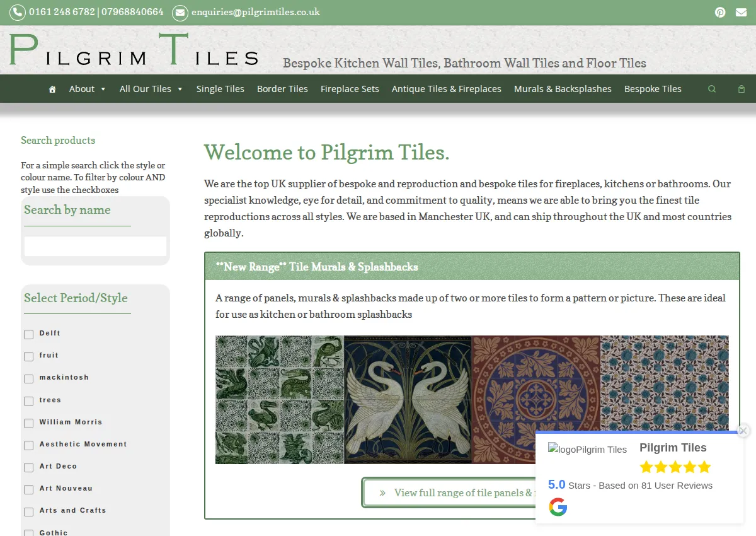The width and height of the screenshot is (756, 536).
Task: Open the shopping bag cart icon
Action: pyautogui.click(x=742, y=89)
